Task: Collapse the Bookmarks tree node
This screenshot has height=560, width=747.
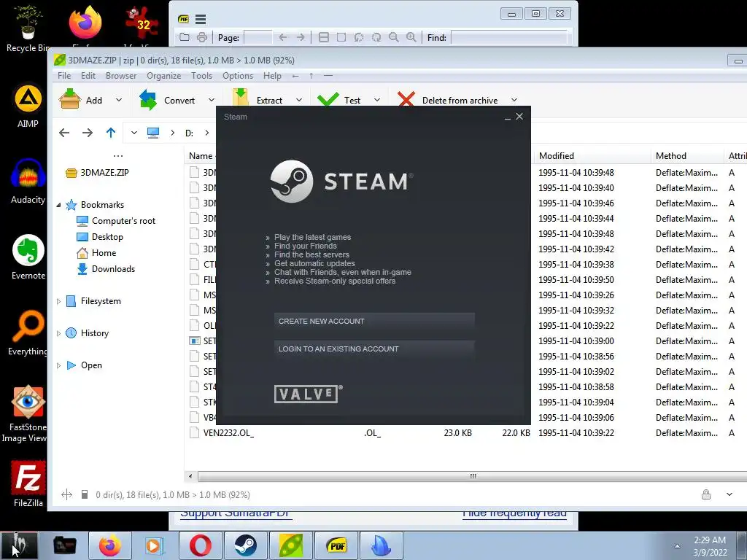Action: pyautogui.click(x=58, y=205)
